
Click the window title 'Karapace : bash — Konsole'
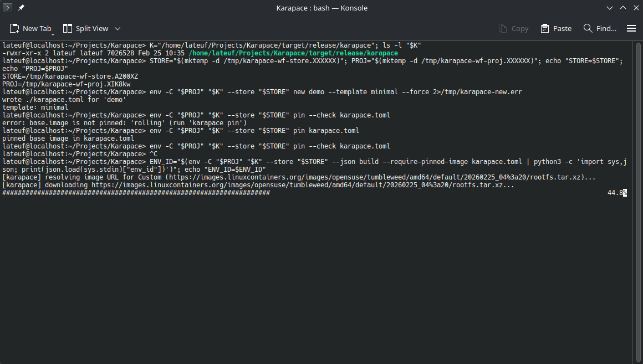[x=321, y=8]
